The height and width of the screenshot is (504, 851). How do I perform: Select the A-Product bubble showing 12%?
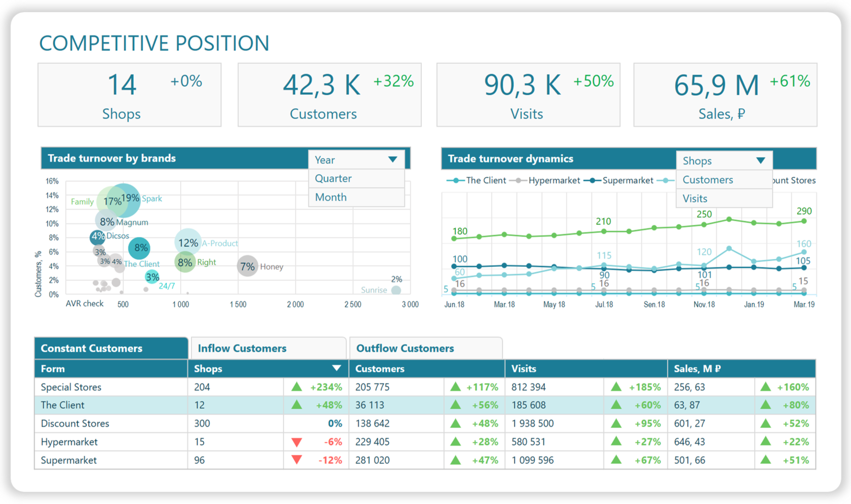(189, 243)
